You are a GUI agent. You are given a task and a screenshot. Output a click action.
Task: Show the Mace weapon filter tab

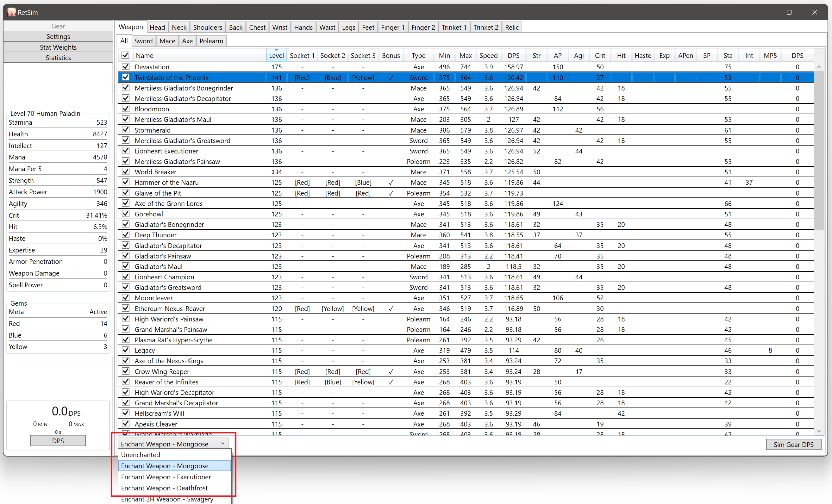[x=167, y=41]
